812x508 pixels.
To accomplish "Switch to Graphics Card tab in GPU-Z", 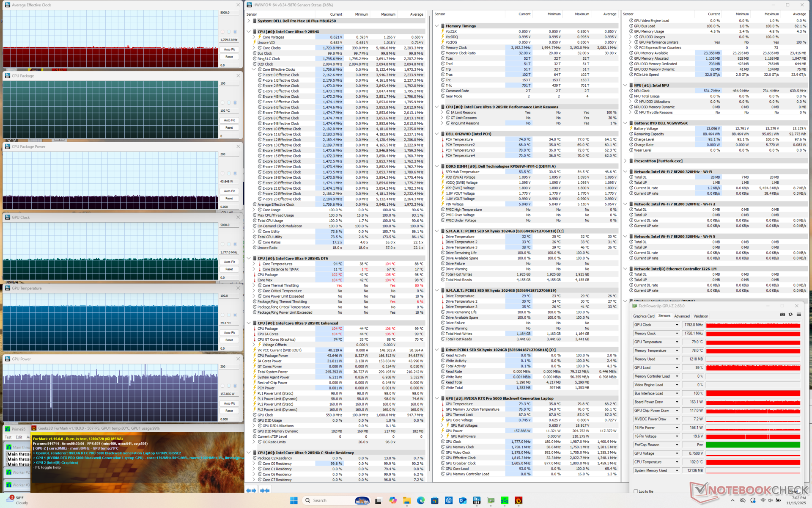I will tap(643, 316).
